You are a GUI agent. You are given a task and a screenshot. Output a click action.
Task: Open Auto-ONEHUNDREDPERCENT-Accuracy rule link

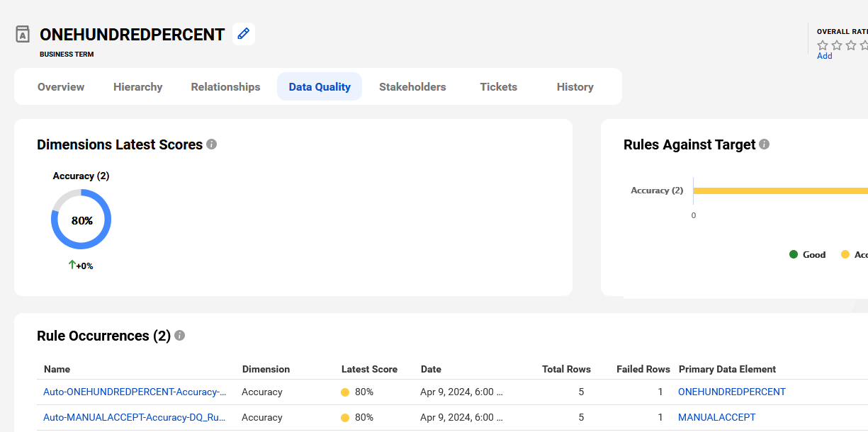[x=135, y=392]
